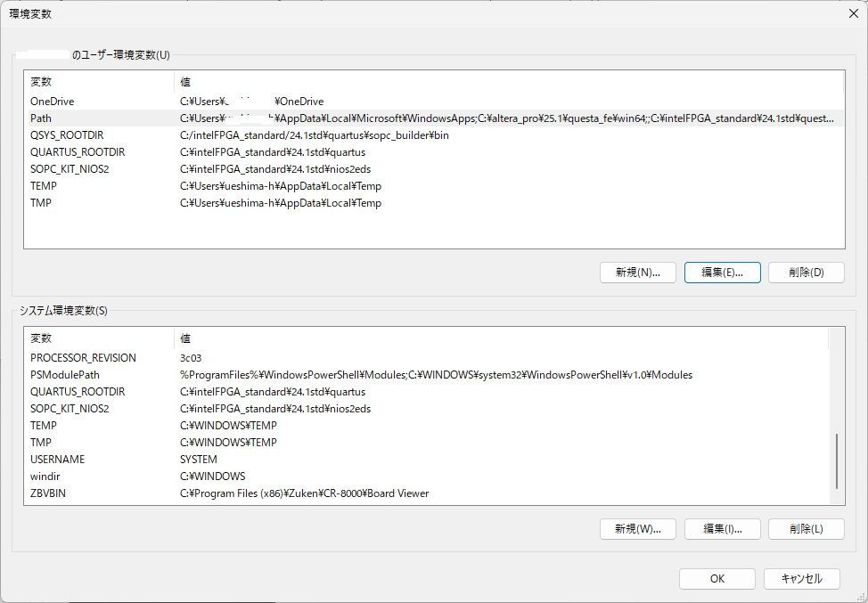Image resolution: width=868 pixels, height=603 pixels.
Task: Click the OneDrive folder path value
Action: pos(252,102)
